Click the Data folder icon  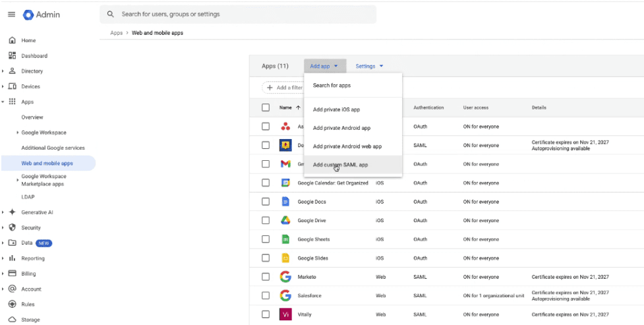click(x=13, y=243)
